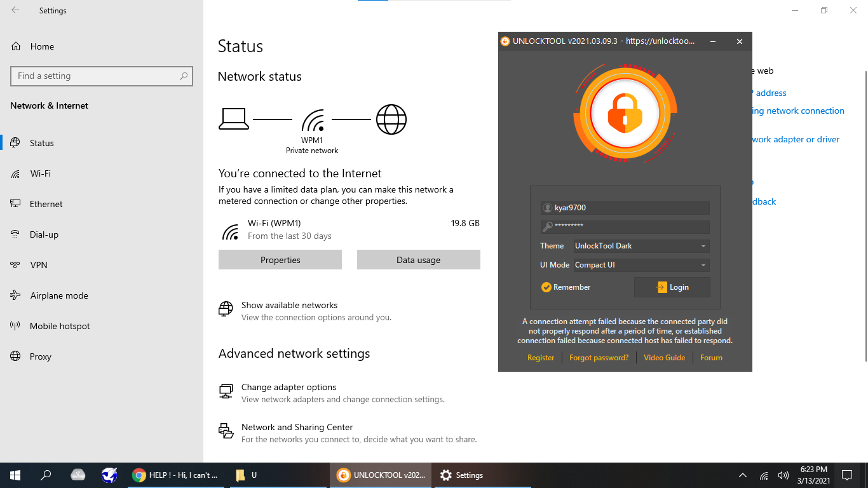Screen dimensions: 868x488
Task: Click the Find a setting search box
Action: pyautogui.click(x=102, y=76)
